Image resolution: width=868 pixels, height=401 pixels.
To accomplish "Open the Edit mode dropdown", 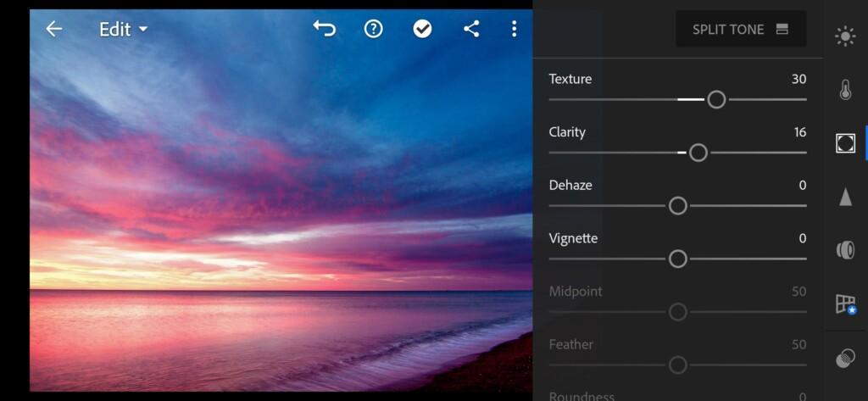I will tap(123, 29).
